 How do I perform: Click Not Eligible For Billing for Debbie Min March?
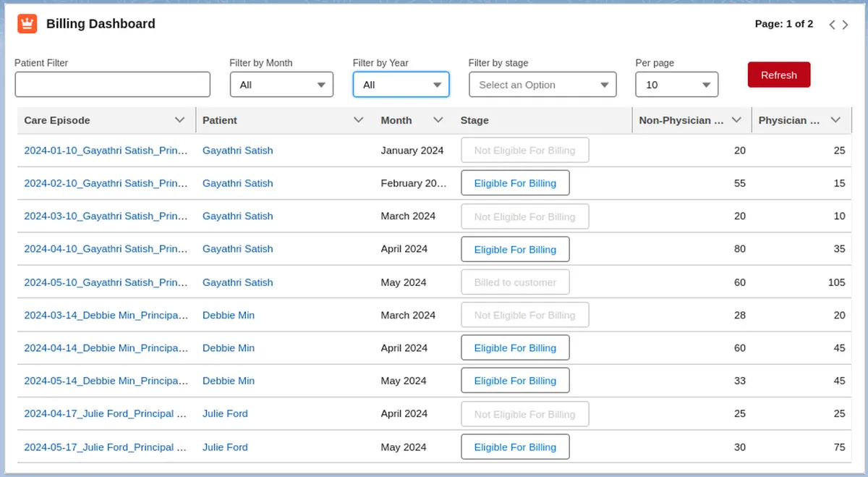[525, 315]
